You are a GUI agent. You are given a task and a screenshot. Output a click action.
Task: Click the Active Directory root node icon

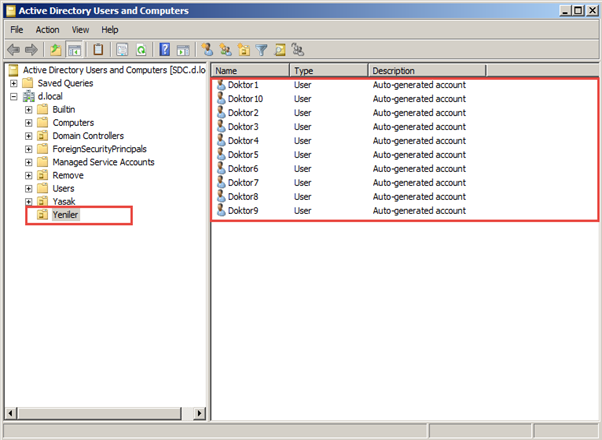tap(13, 70)
